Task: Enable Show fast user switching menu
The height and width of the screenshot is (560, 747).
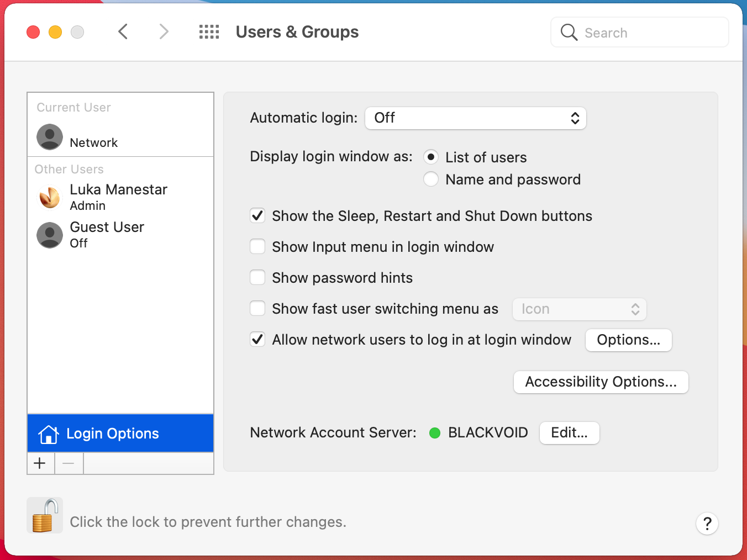Action: coord(257,309)
